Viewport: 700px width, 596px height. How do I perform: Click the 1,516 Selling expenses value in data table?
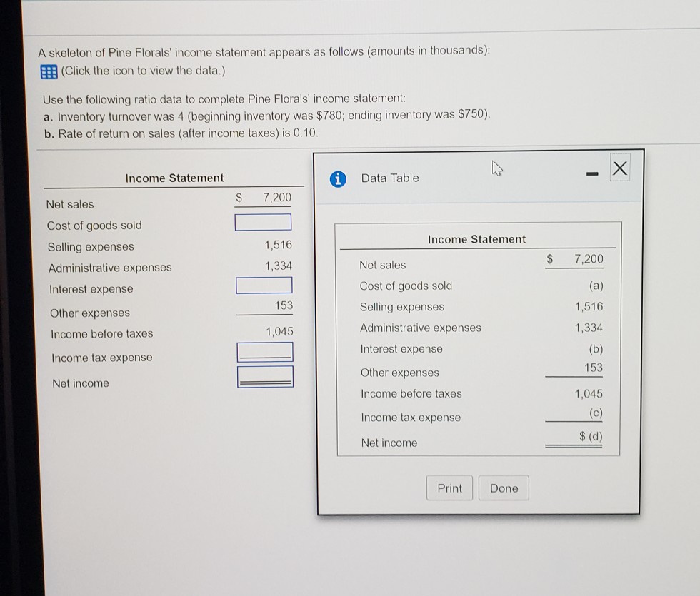(589, 307)
